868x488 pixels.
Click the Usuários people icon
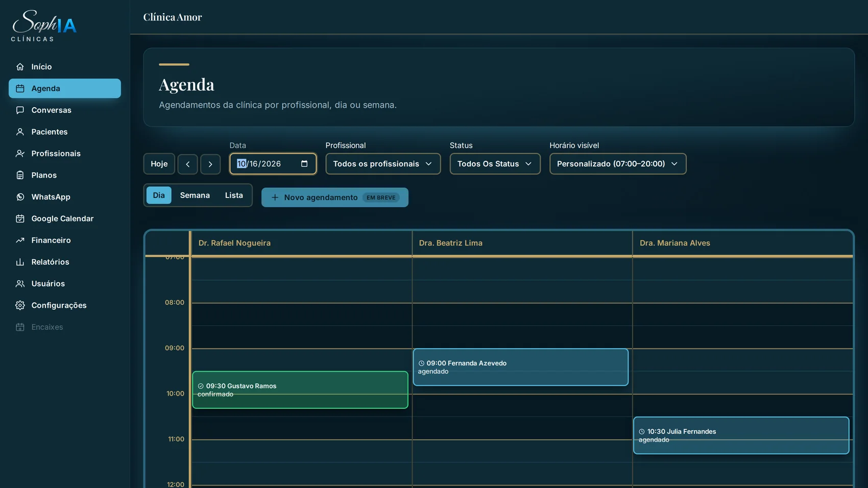point(20,284)
